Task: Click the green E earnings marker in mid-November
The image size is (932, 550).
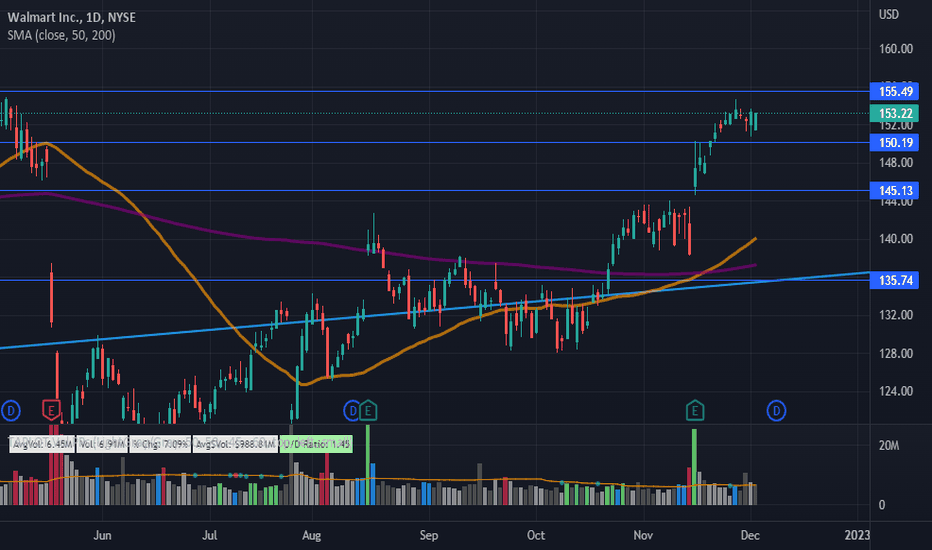Action: [x=695, y=410]
